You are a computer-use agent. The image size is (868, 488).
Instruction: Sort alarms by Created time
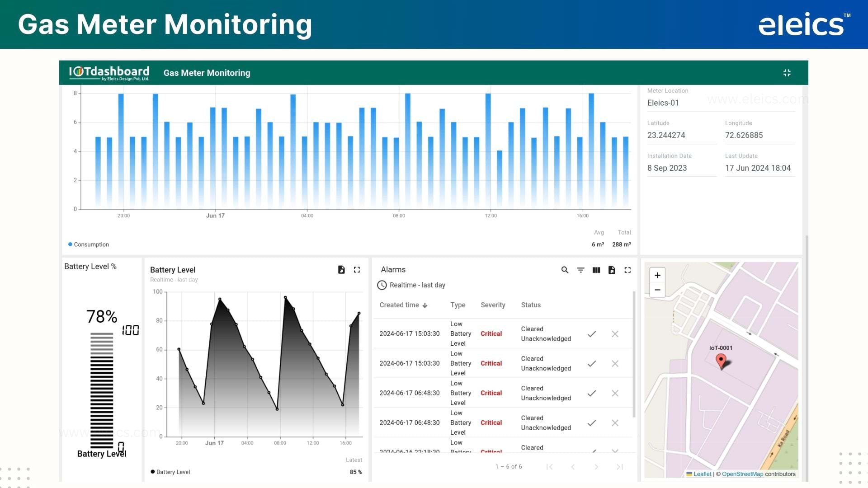click(x=403, y=305)
